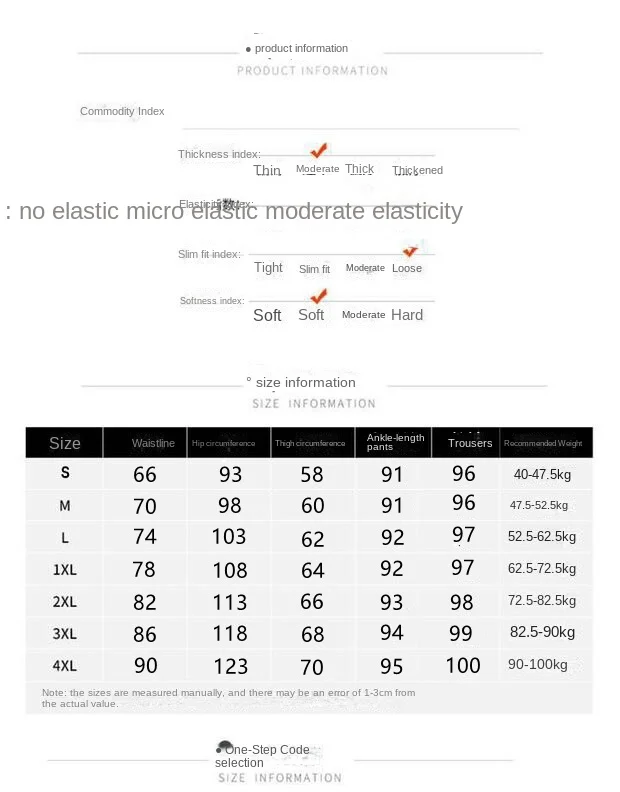The height and width of the screenshot is (792, 620).
Task: Select the Thin thickness option
Action: 267,170
